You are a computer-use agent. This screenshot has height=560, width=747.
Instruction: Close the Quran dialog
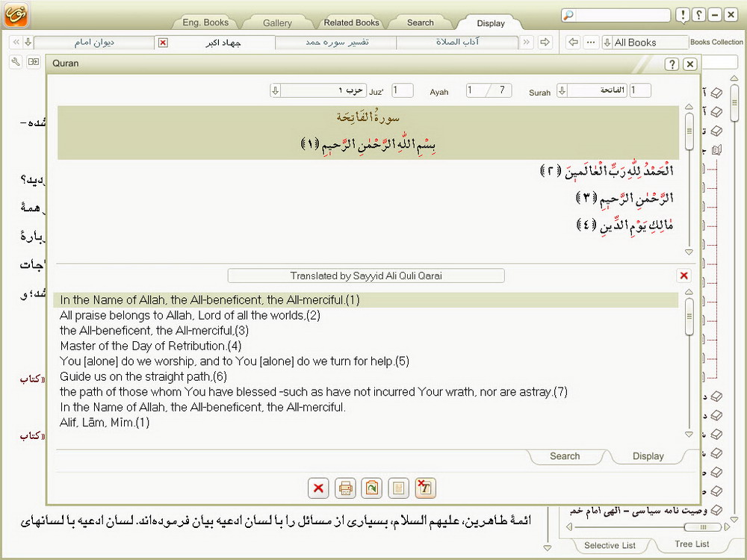[689, 63]
